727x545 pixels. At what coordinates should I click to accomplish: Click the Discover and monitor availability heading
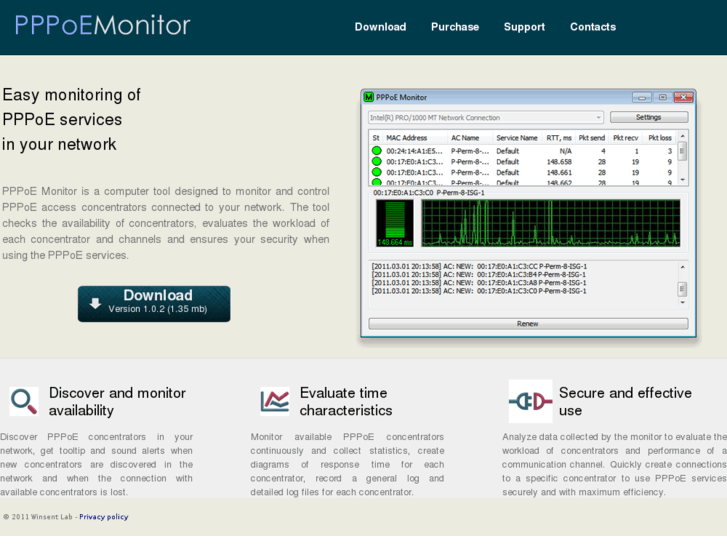click(117, 402)
